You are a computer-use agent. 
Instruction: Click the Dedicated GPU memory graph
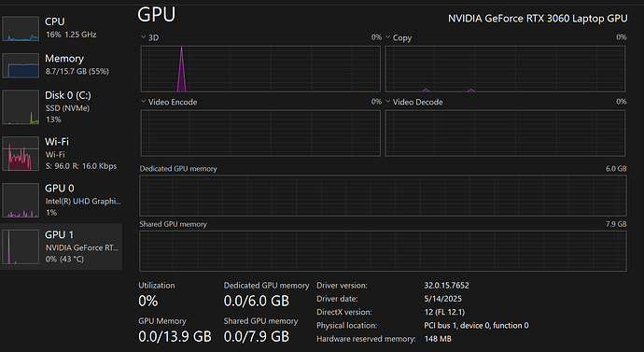coord(383,195)
